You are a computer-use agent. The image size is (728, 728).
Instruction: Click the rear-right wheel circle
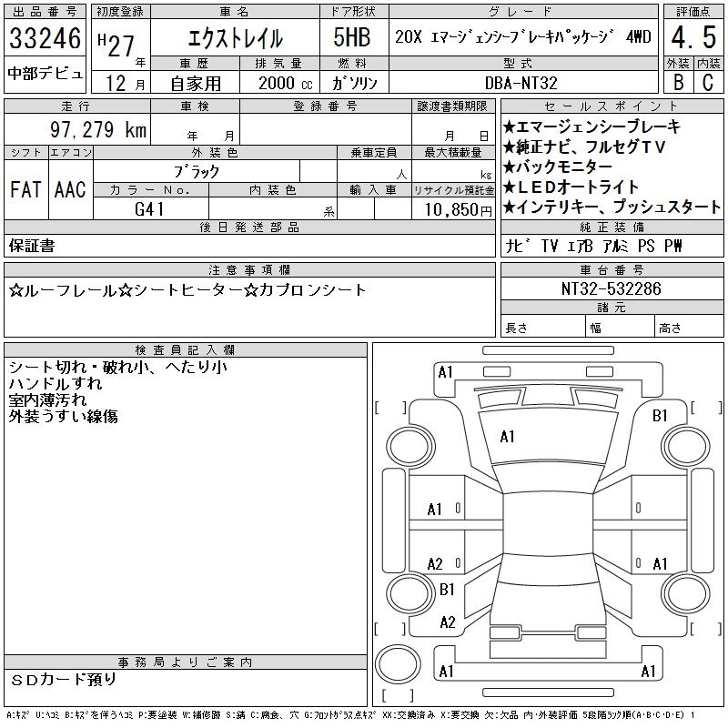(x=685, y=593)
